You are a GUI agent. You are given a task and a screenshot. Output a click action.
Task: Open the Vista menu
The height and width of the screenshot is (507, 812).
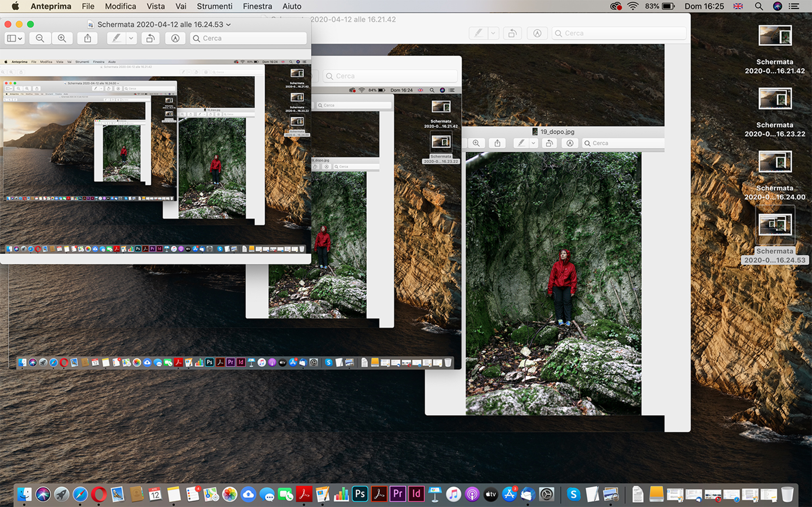tap(156, 6)
